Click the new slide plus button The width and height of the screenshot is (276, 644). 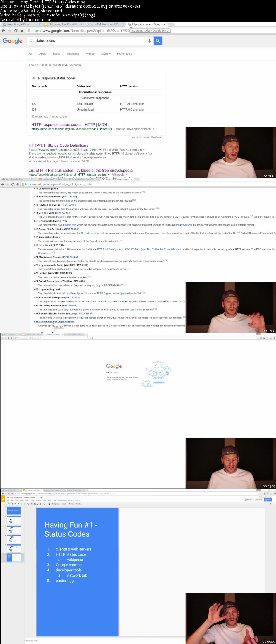pyautogui.click(x=8, y=504)
